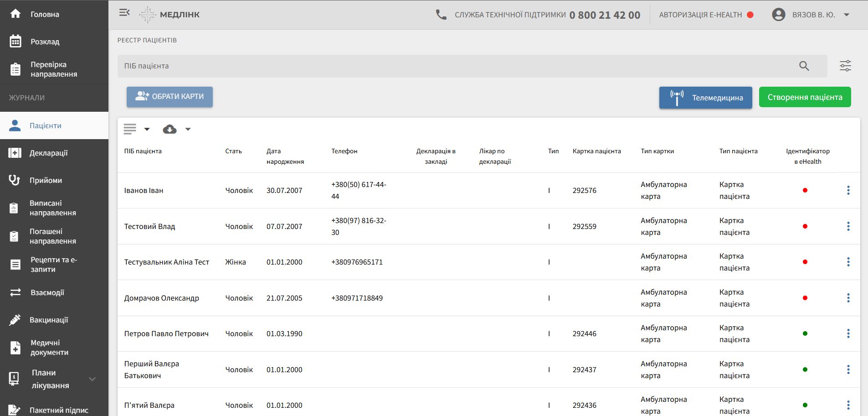Click the search magnifier icon
This screenshot has width=868, height=416.
(804, 66)
